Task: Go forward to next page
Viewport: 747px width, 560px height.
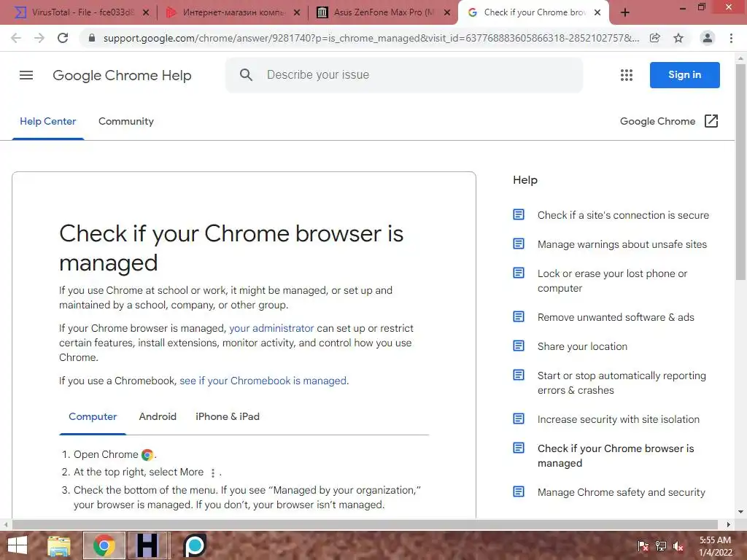Action: pyautogui.click(x=39, y=38)
